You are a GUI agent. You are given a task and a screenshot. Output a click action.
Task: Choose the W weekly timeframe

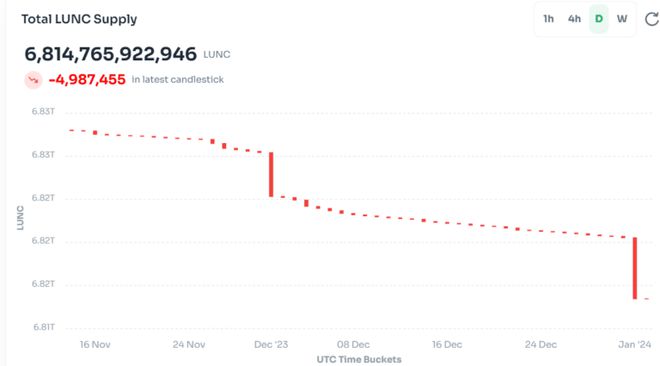622,19
